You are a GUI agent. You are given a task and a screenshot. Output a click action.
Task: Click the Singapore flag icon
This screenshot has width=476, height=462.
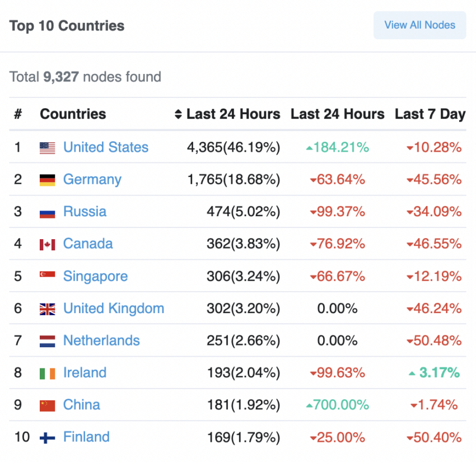click(48, 274)
